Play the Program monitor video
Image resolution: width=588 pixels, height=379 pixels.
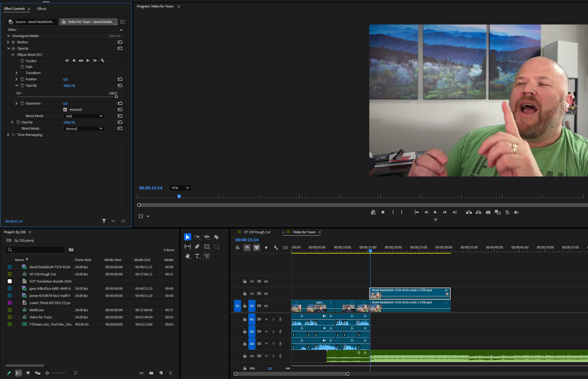point(435,212)
